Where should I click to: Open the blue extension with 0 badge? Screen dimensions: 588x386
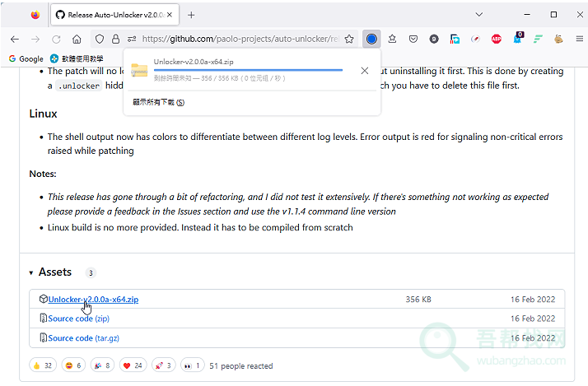[x=518, y=38]
